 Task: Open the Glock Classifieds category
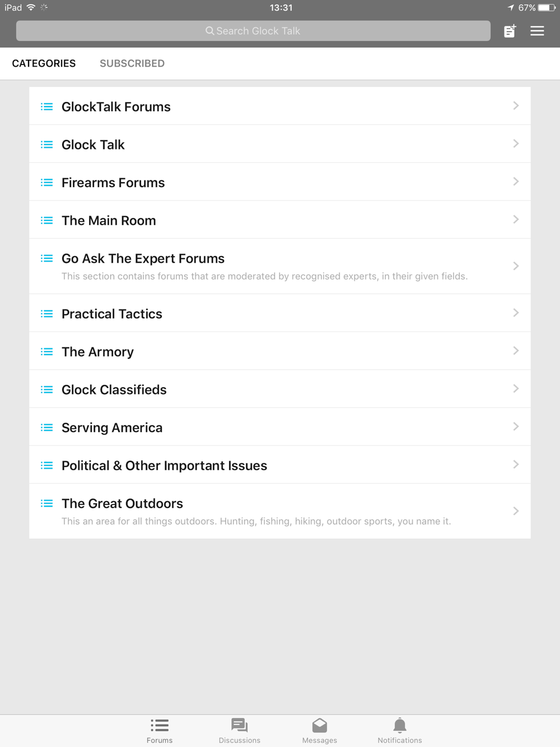[x=280, y=389]
